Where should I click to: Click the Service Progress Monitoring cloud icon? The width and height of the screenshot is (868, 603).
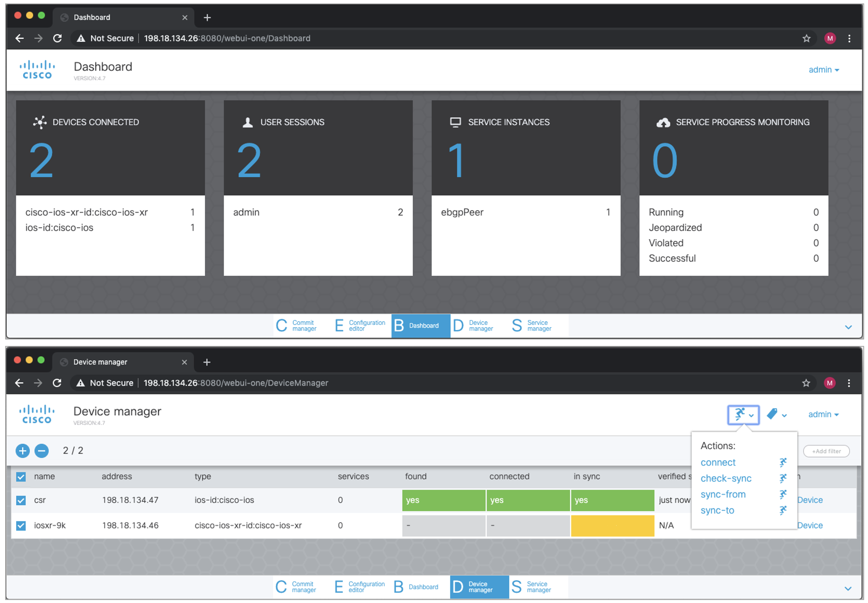(x=663, y=123)
